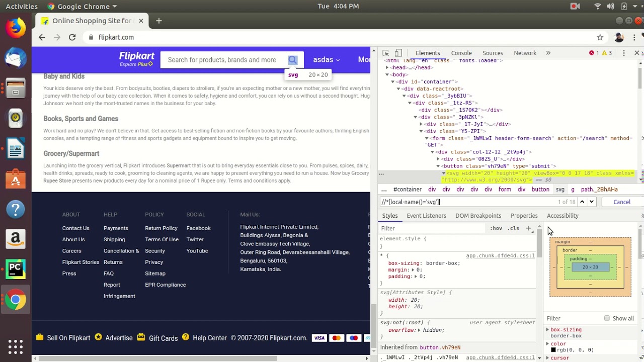Viewport: 644px width, 362px height.
Task: Click the red error count icon
Action: 592,53
